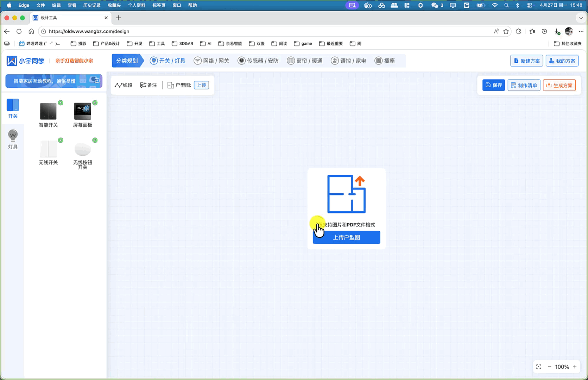The height and width of the screenshot is (380, 588).
Task: Open 生成方案 export button
Action: tap(559, 85)
